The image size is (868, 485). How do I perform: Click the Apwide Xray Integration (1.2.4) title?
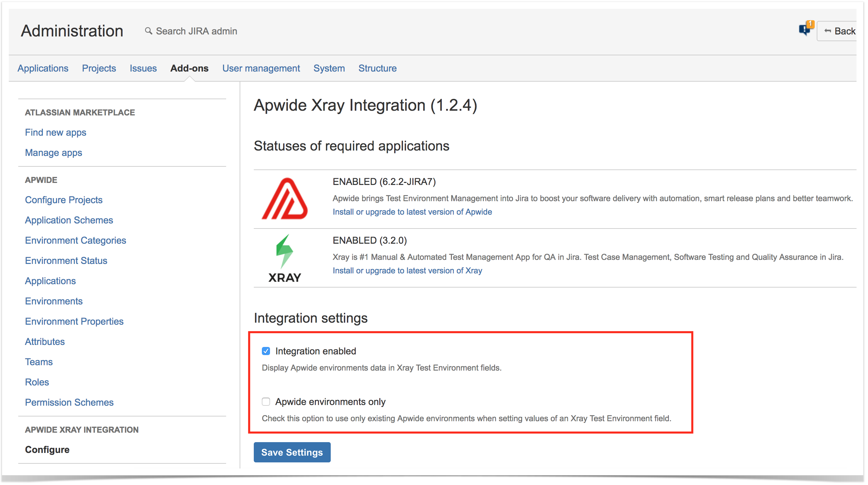click(365, 105)
